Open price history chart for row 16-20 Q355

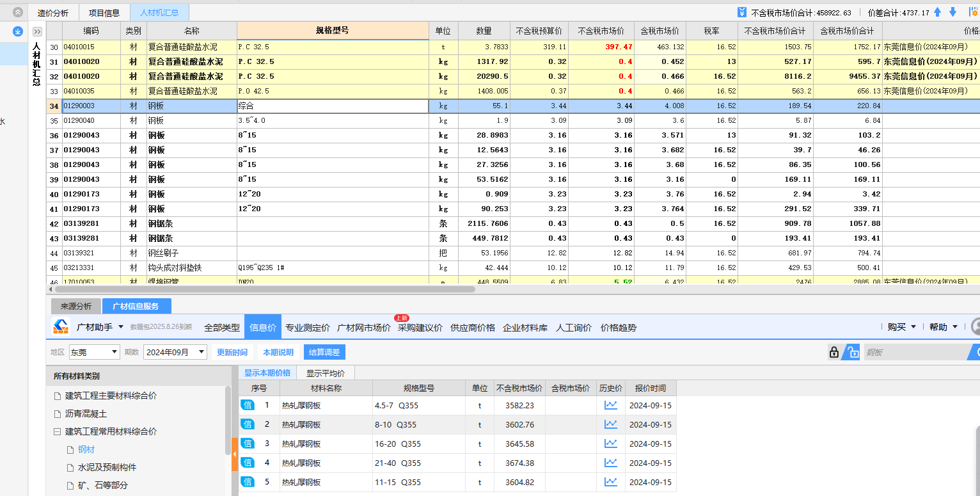tap(611, 444)
